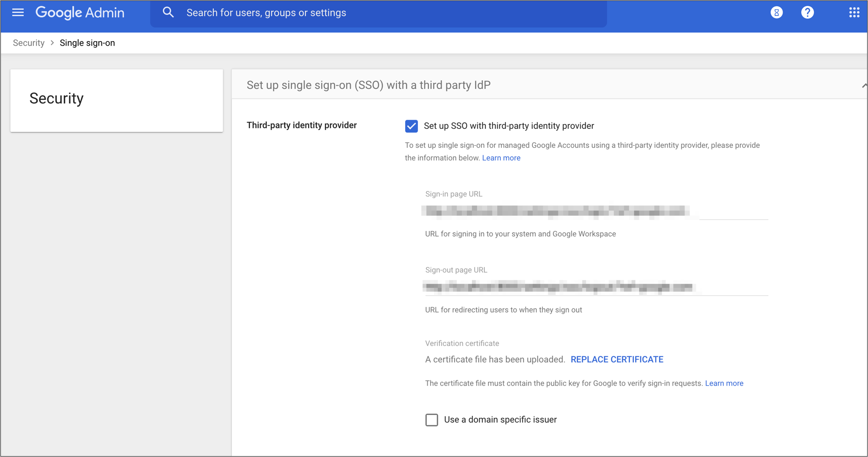The width and height of the screenshot is (868, 457).
Task: Click the Google Admin logo
Action: pos(80,13)
